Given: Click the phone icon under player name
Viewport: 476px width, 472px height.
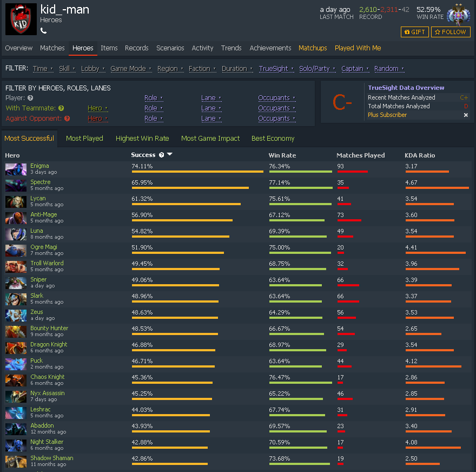Looking at the screenshot, I should point(43,31).
